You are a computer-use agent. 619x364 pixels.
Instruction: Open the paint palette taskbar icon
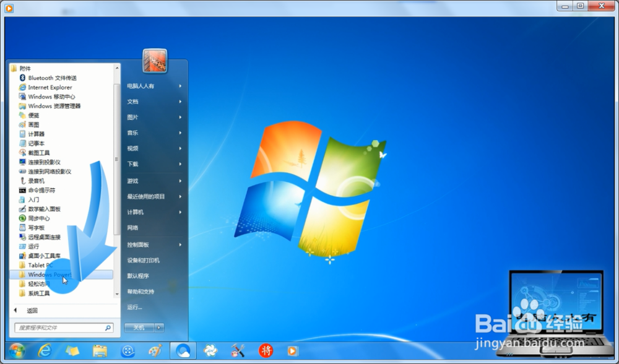pyautogui.click(x=155, y=350)
